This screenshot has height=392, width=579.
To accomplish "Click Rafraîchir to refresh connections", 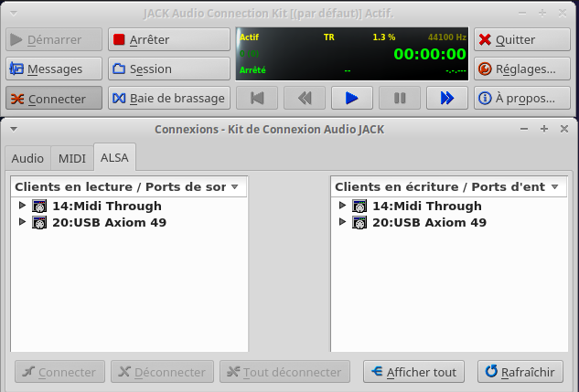I will pyautogui.click(x=520, y=372).
